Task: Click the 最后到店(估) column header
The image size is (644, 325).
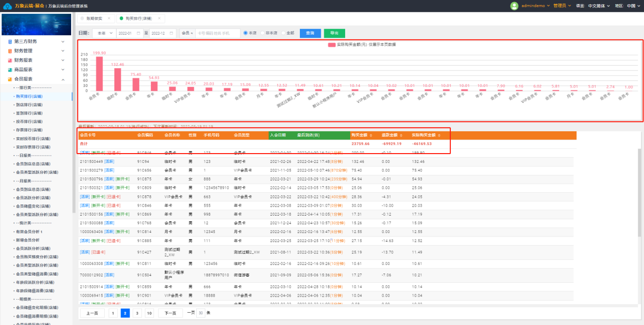Action: [308, 135]
